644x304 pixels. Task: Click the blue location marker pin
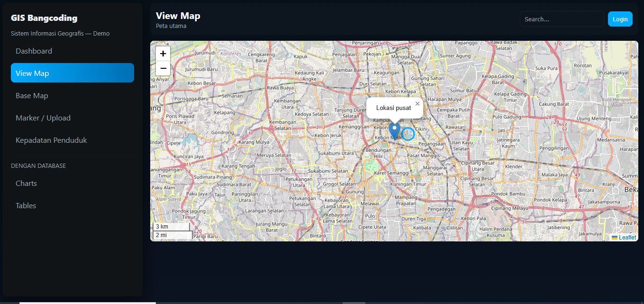[394, 131]
